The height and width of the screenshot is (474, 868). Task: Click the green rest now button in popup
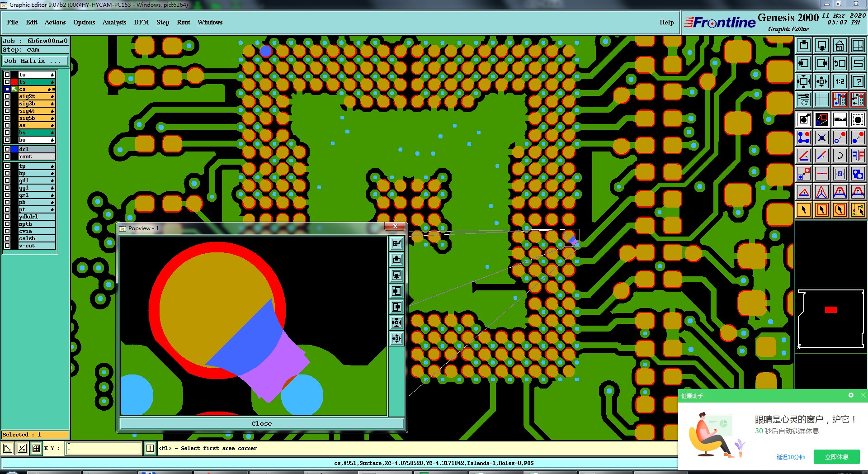point(836,457)
